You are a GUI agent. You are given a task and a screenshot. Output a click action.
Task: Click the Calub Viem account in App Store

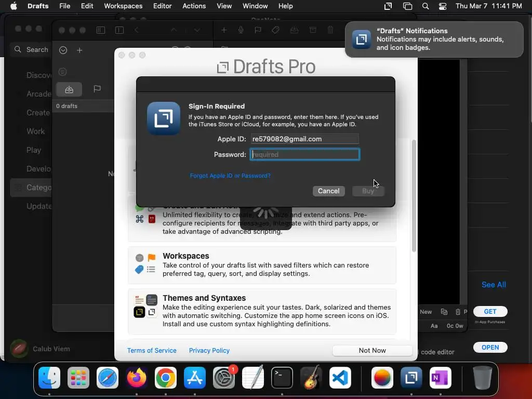40,349
